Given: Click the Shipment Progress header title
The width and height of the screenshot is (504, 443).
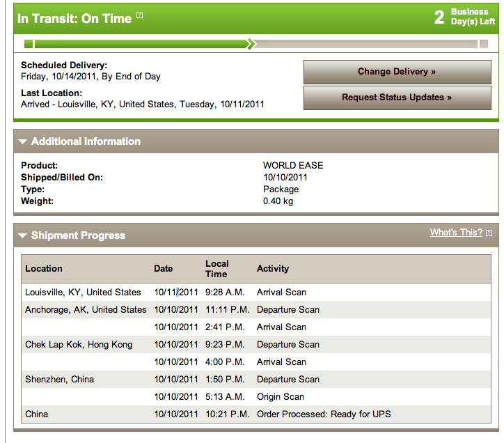Looking at the screenshot, I should coord(78,235).
